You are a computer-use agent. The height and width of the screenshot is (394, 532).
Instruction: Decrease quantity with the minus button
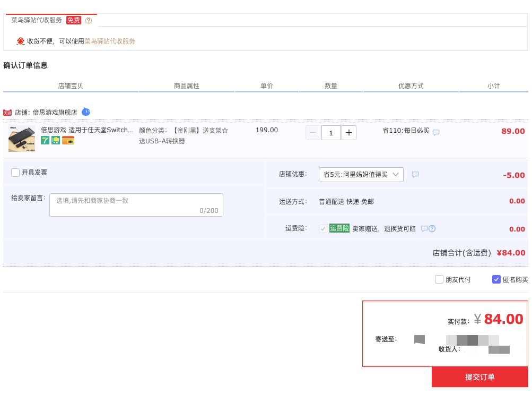[x=313, y=133]
